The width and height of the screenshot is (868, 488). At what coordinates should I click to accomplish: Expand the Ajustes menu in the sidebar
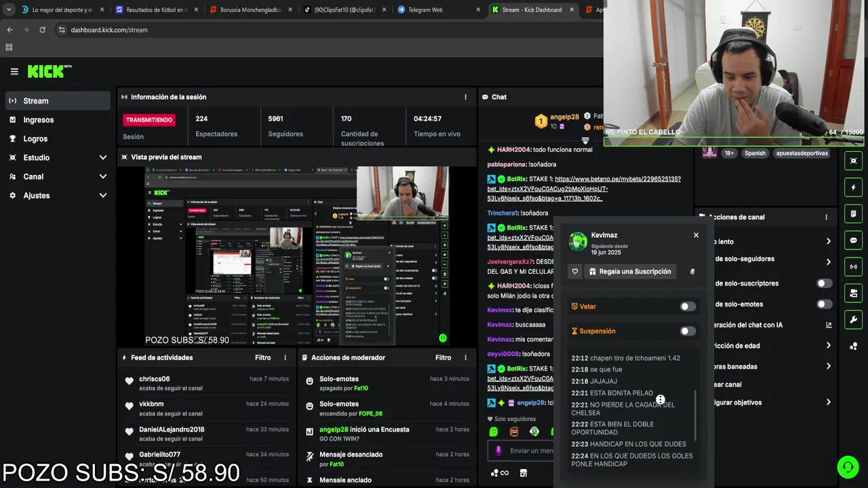[x=103, y=195]
